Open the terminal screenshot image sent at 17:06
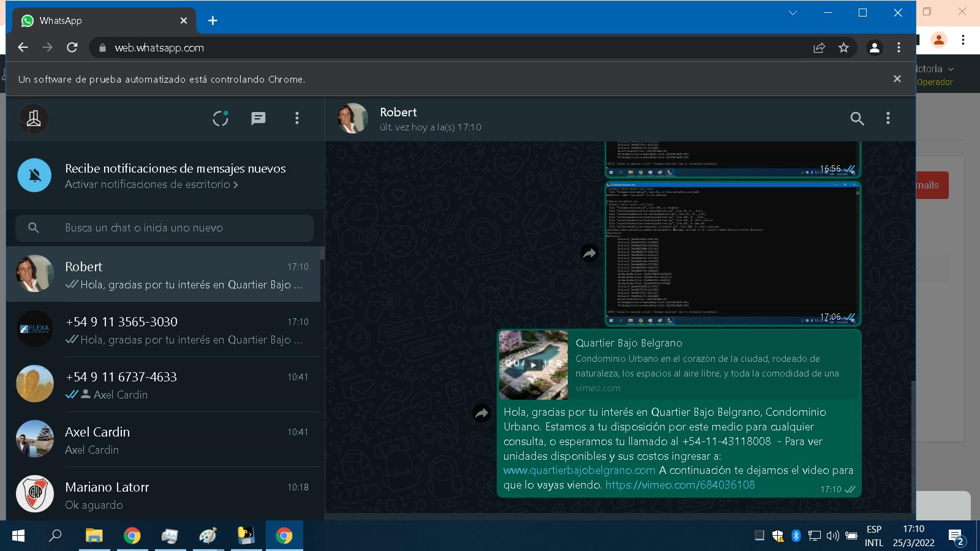This screenshot has height=551, width=980. click(x=733, y=253)
